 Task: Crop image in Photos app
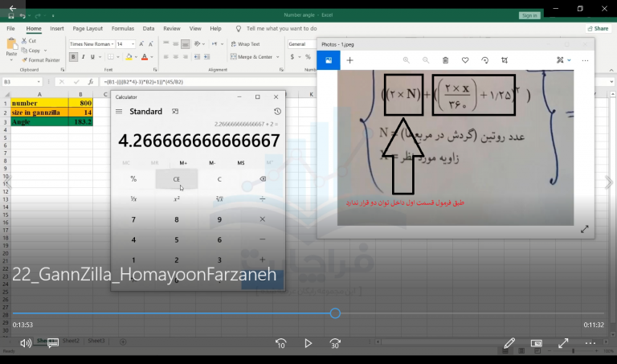click(505, 60)
